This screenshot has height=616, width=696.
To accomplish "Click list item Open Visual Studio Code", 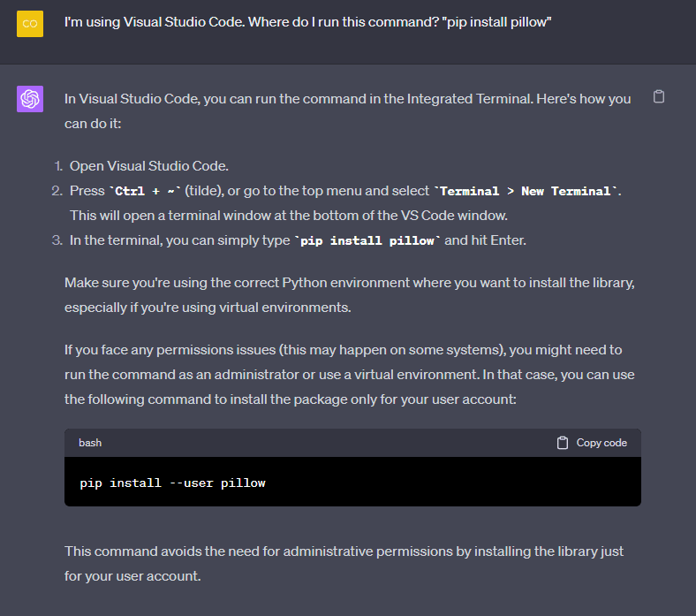I will tap(148, 166).
